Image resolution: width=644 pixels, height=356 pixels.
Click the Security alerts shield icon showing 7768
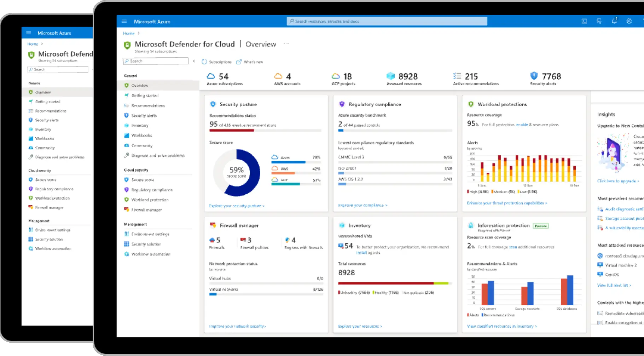click(534, 76)
